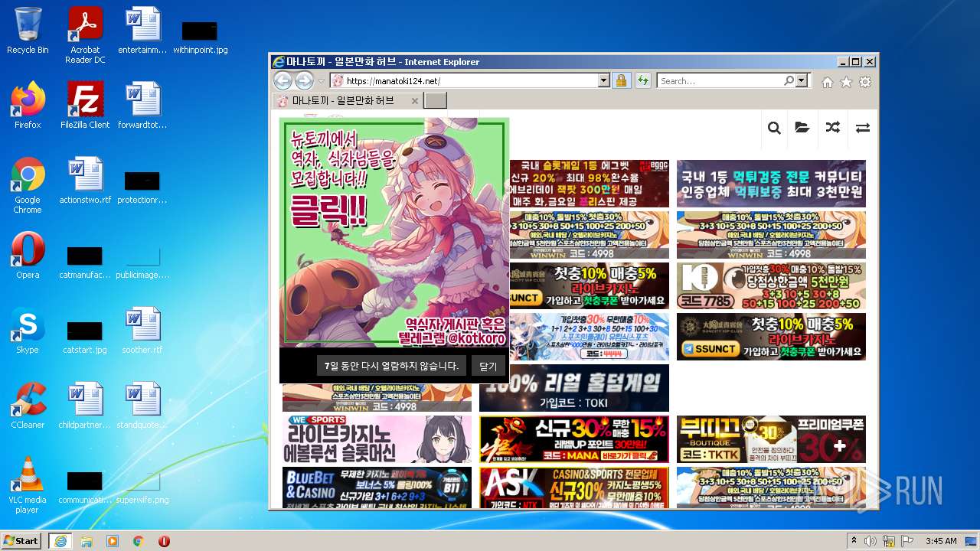The width and height of the screenshot is (980, 551).
Task: Click the folder icon in site header
Action: 802,128
